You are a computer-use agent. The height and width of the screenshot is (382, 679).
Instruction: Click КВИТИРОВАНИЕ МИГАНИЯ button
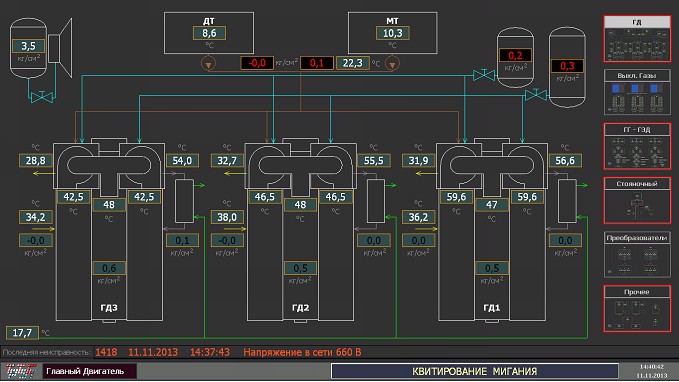tap(475, 371)
